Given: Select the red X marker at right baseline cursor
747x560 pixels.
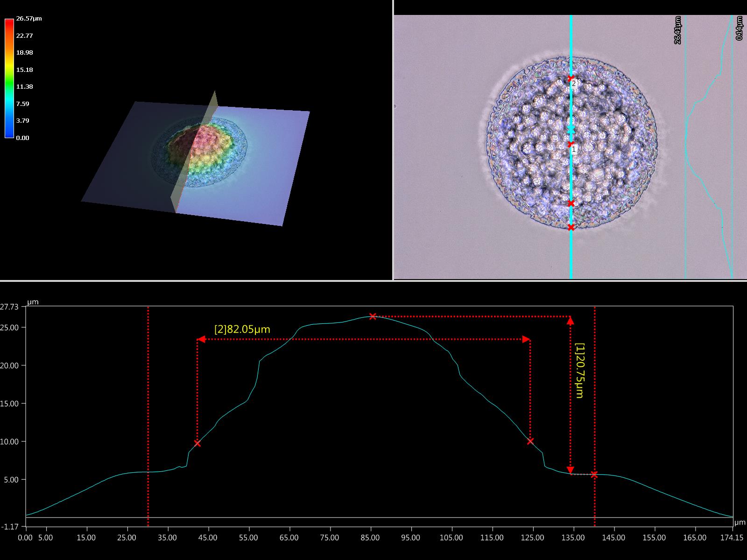Looking at the screenshot, I should click(594, 475).
